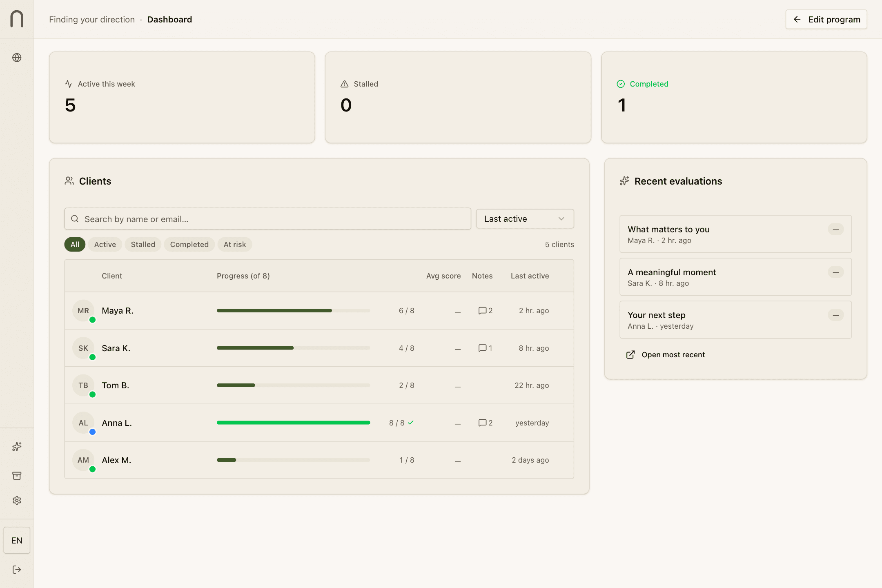Open the Last active sort dropdown
Viewport: 882px width, 588px height.
tap(525, 219)
